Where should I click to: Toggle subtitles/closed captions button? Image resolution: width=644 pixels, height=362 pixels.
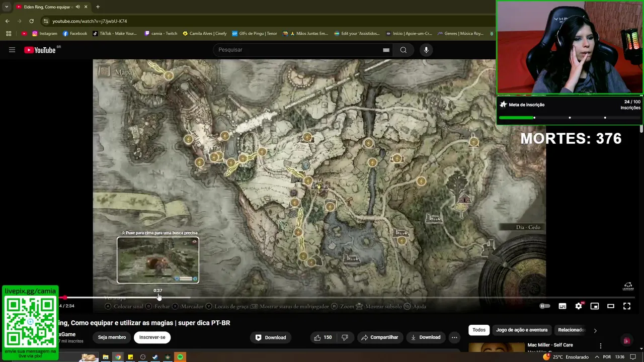point(562,306)
